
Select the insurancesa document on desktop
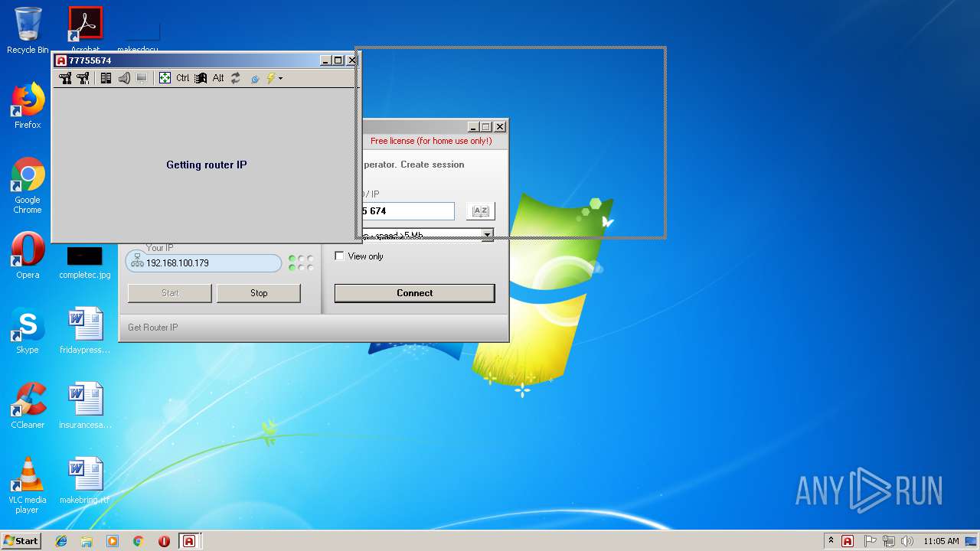tap(85, 406)
